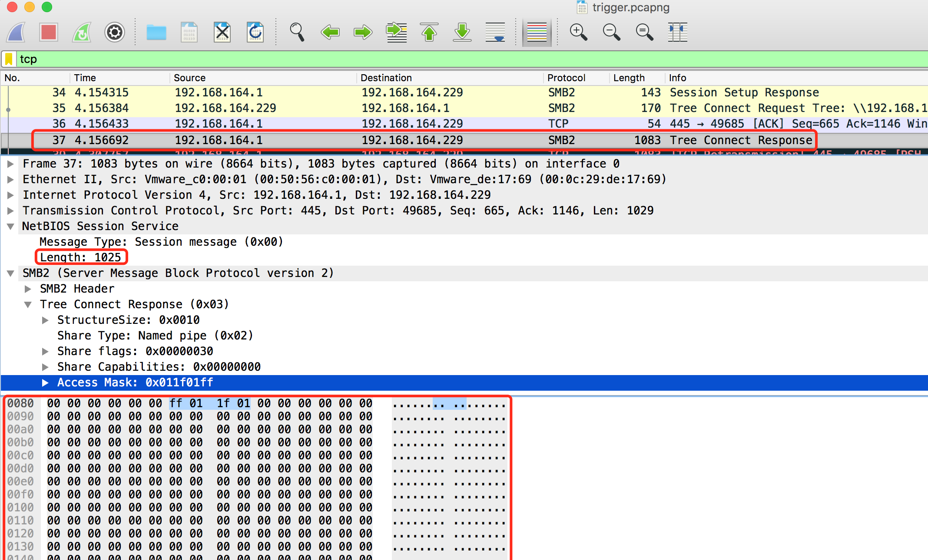Click the display filter bookmark icon
The width and height of the screenshot is (928, 560).
click(9, 59)
